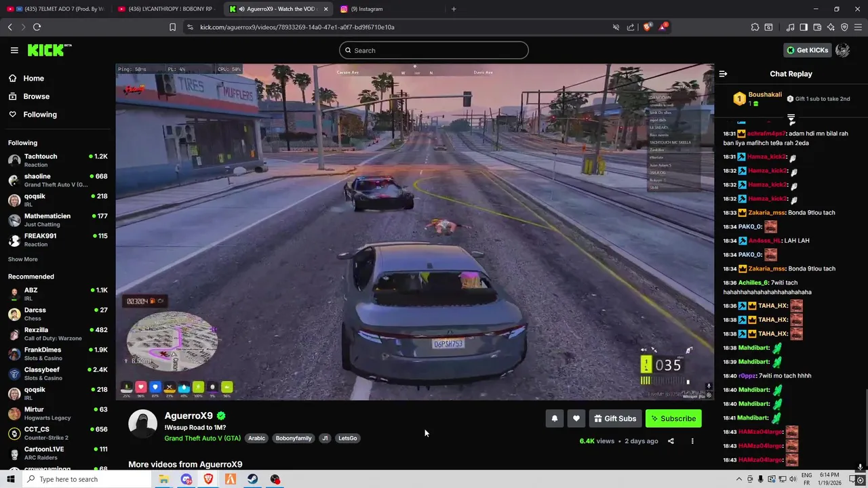Select the Bobonyfamily tag
Image resolution: width=868 pixels, height=488 pixels.
pos(294,439)
